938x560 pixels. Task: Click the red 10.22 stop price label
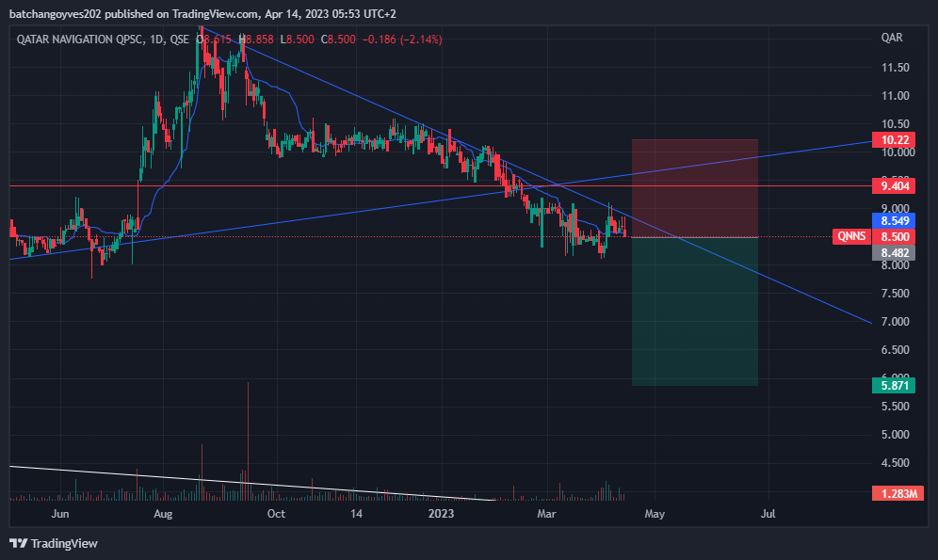(x=894, y=140)
